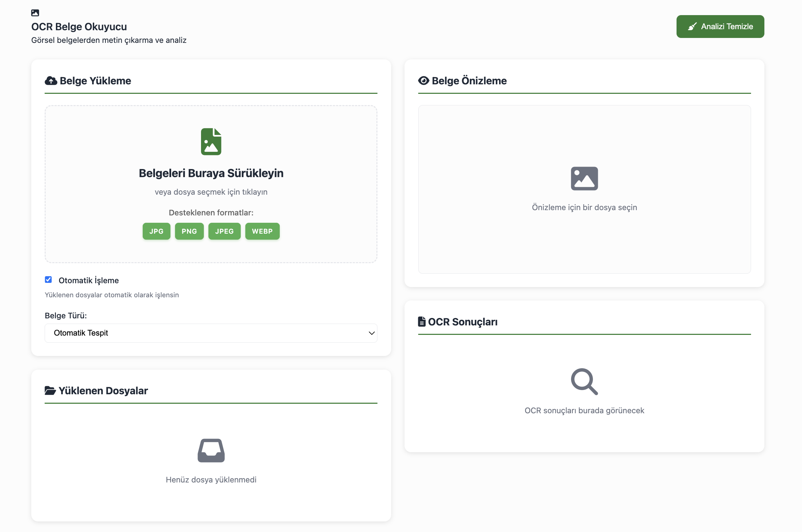Click the WEBP format badge

point(262,231)
